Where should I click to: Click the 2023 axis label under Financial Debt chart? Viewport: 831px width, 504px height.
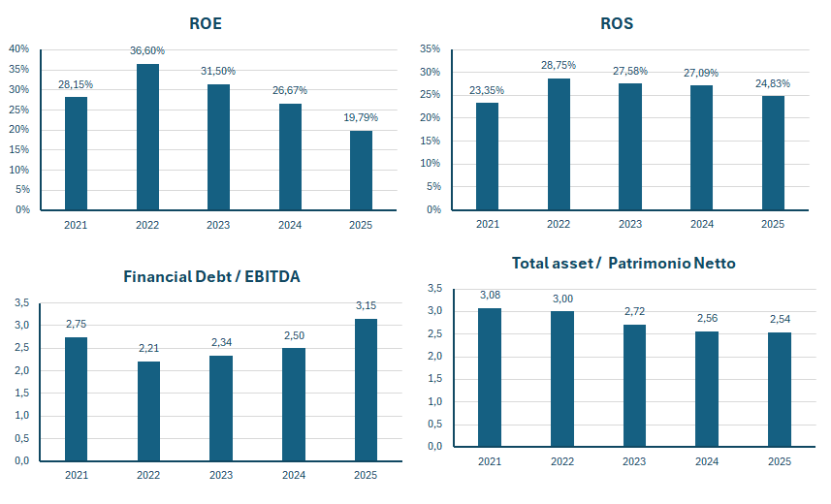click(221, 475)
